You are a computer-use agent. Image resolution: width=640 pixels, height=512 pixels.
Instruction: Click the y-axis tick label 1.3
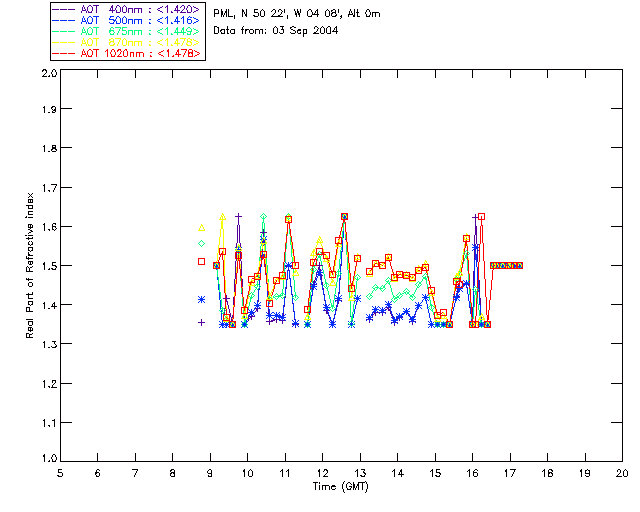49,344
